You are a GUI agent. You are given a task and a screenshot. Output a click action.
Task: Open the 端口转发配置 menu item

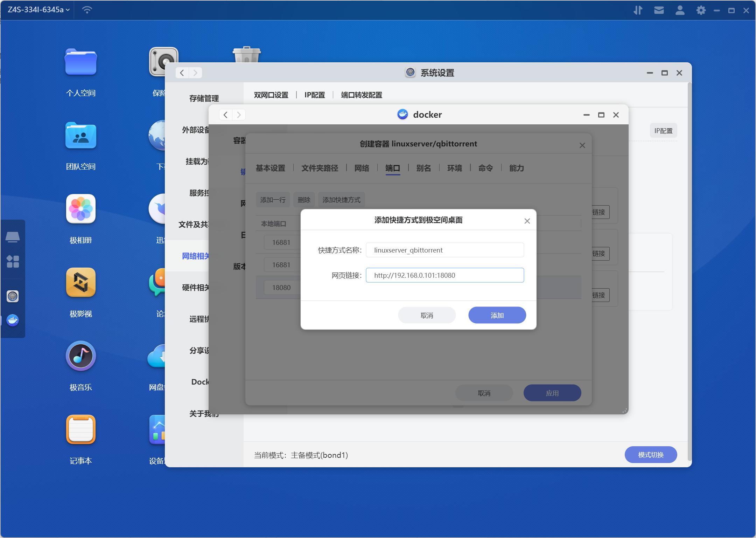pos(361,95)
